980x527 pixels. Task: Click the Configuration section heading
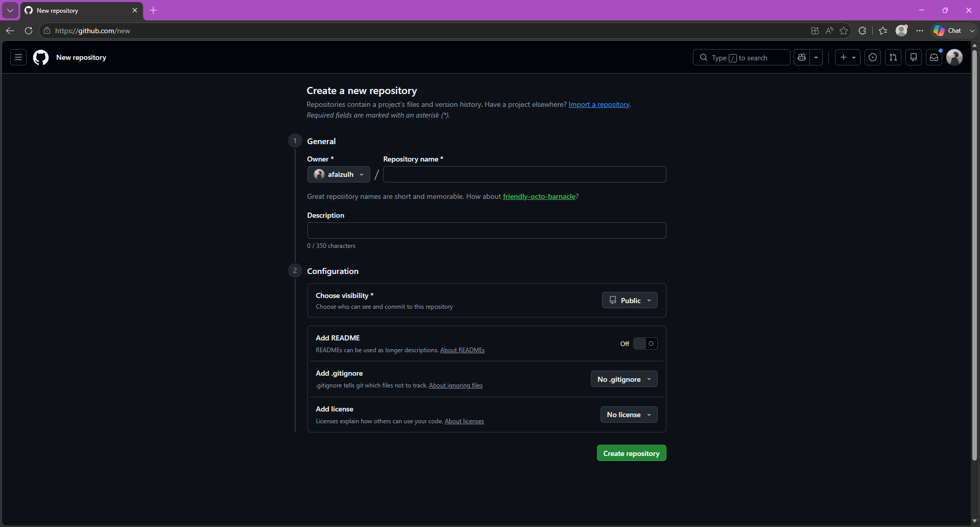tap(332, 271)
